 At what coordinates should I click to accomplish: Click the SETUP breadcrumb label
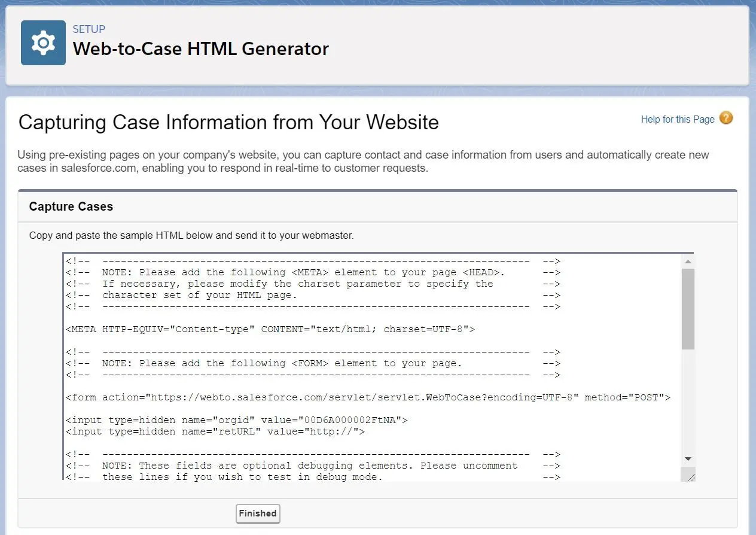[x=89, y=29]
